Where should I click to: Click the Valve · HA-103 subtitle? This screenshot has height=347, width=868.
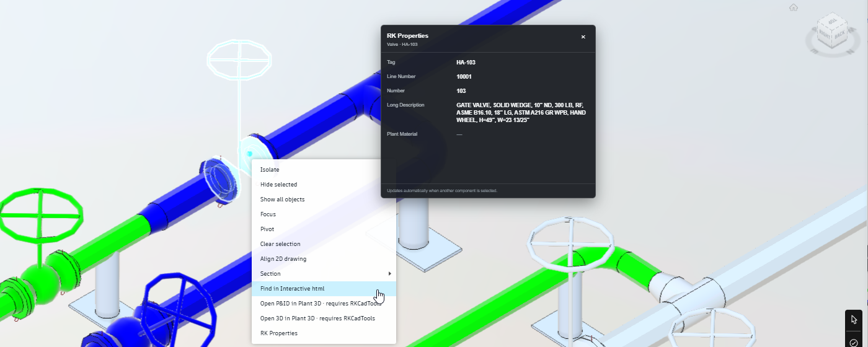point(401,45)
